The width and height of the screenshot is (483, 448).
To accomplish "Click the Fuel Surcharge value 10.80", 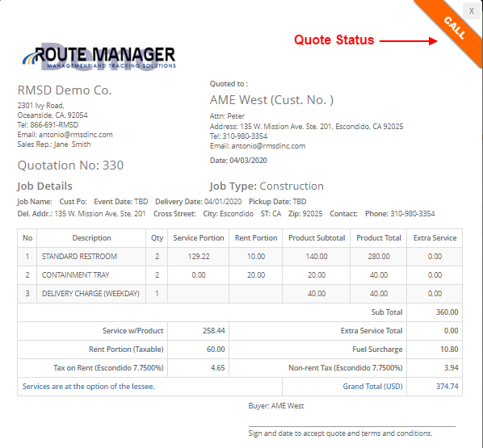I will pyautogui.click(x=449, y=350).
